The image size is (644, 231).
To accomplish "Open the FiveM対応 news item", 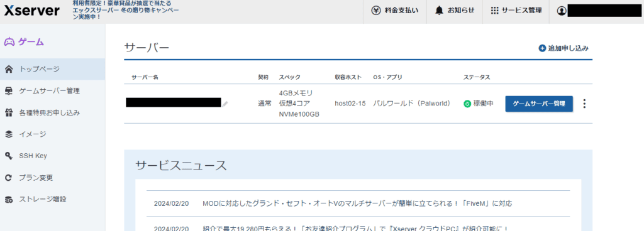I will click(357, 203).
